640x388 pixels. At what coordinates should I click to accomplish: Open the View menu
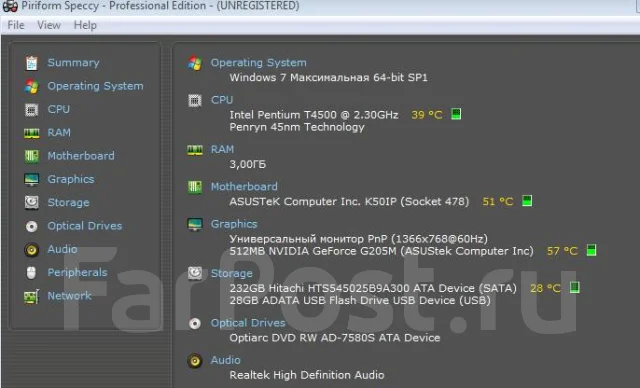tap(49, 25)
